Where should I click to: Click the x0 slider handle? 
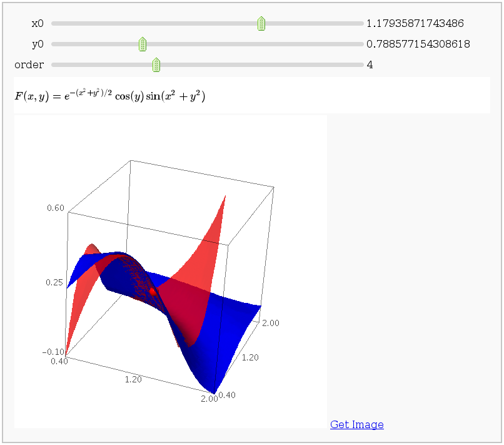click(x=261, y=24)
